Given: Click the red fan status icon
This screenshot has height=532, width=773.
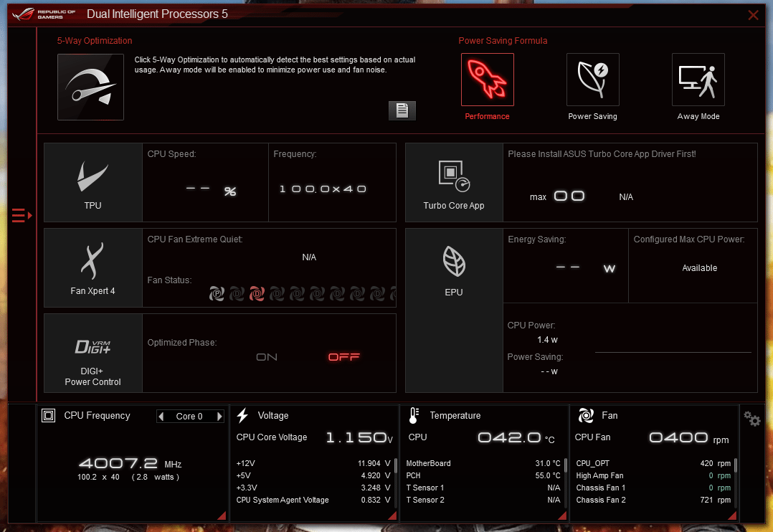Looking at the screenshot, I should pyautogui.click(x=257, y=294).
